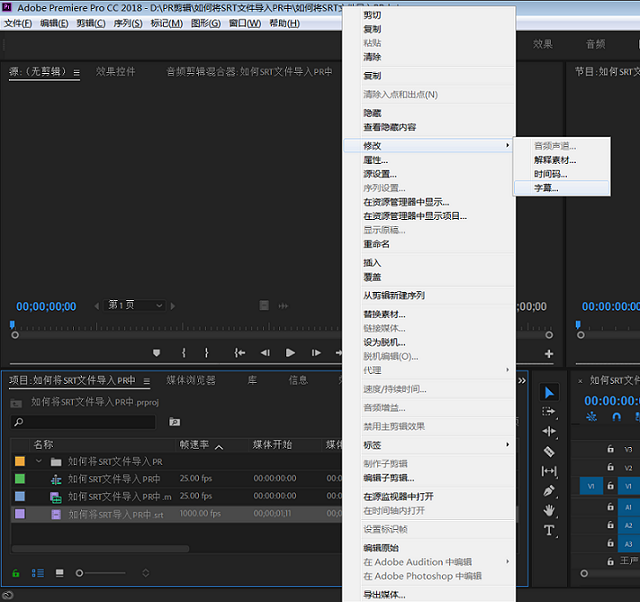Select the Selection arrow tool

coord(549,393)
